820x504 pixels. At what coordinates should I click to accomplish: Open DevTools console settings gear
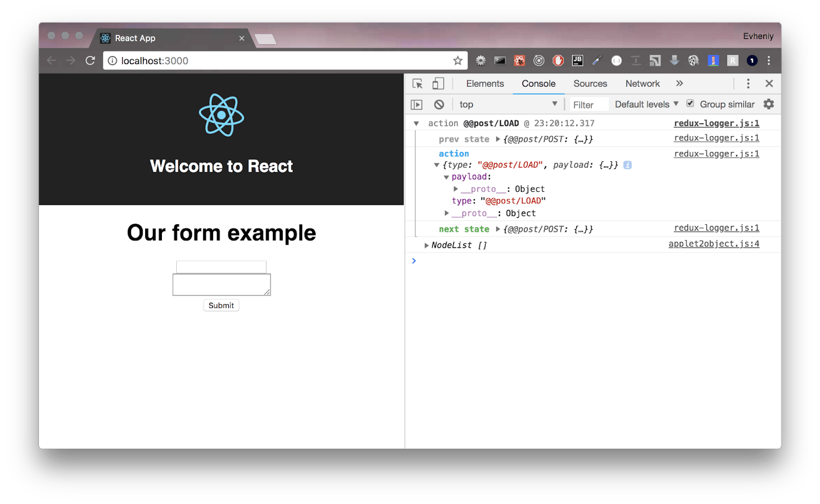click(x=768, y=104)
